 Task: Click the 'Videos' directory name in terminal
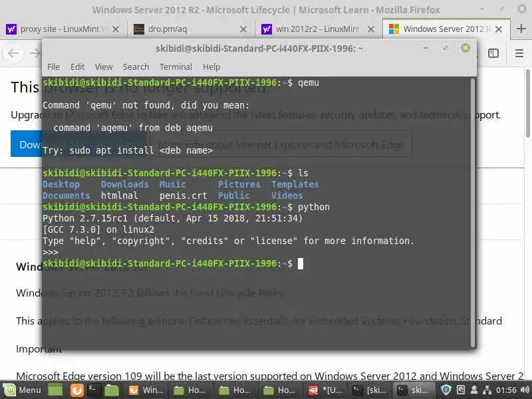tap(287, 196)
